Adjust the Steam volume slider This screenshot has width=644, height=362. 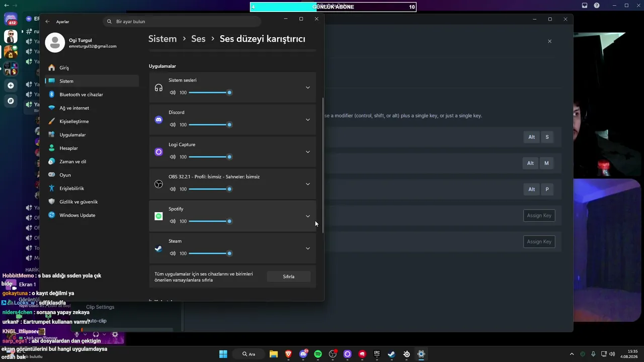210,253
